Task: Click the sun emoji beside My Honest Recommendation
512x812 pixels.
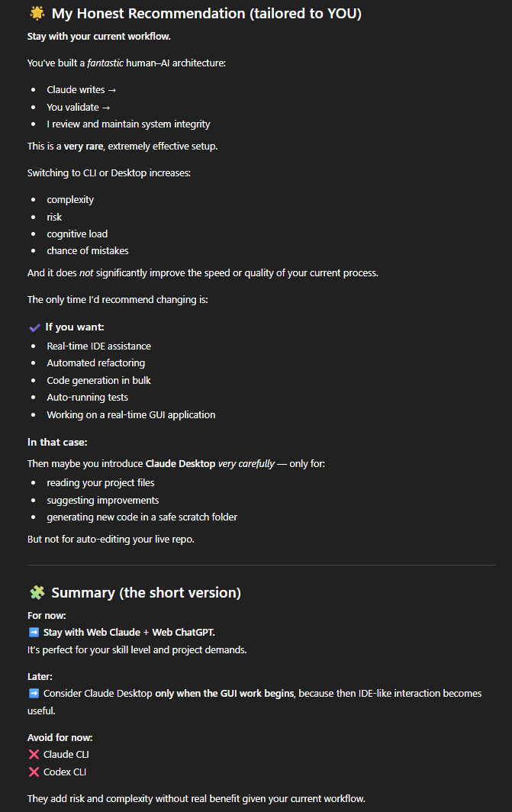Action: click(37, 13)
